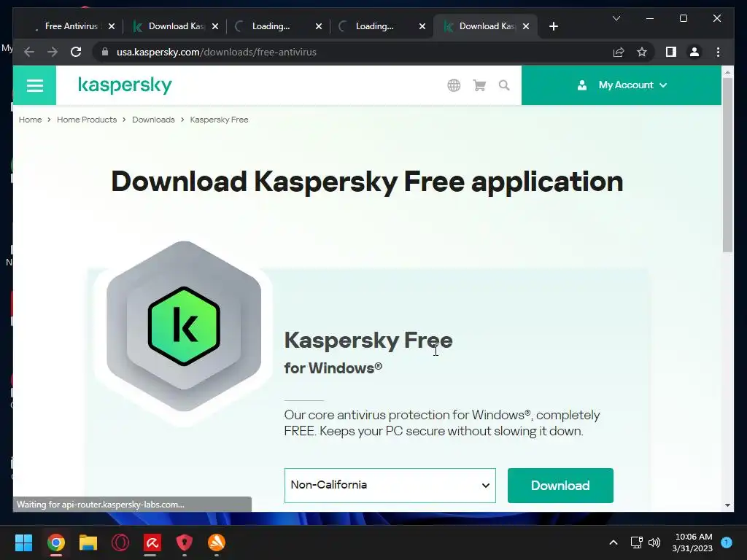
Task: Close the Free Antivirus tab
Action: click(112, 26)
